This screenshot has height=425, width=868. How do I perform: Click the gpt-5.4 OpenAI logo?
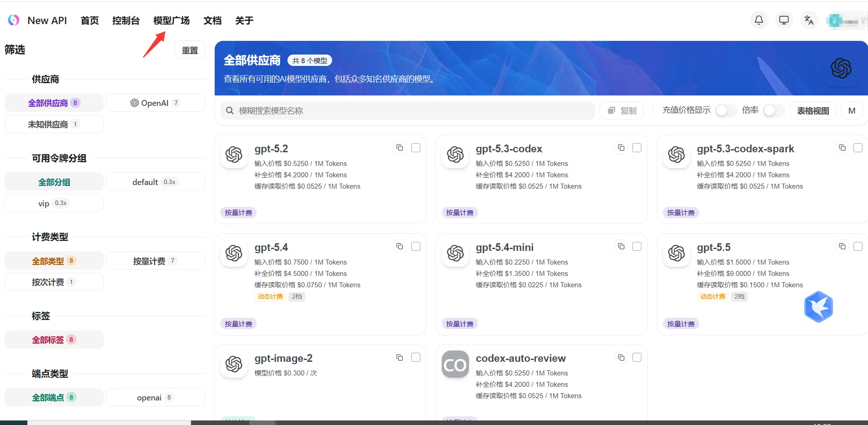click(234, 253)
